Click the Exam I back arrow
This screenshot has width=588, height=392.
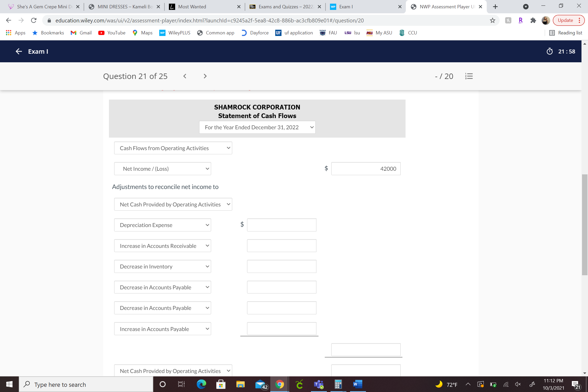coord(19,51)
